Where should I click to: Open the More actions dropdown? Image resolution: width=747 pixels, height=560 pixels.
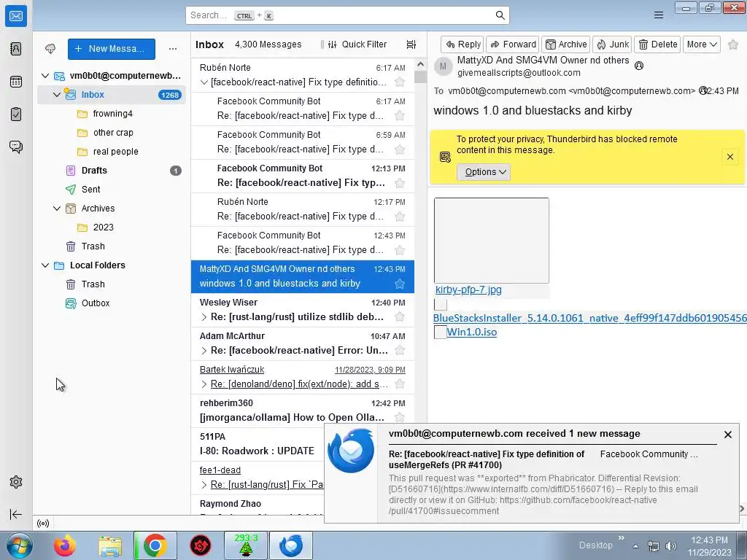(701, 44)
